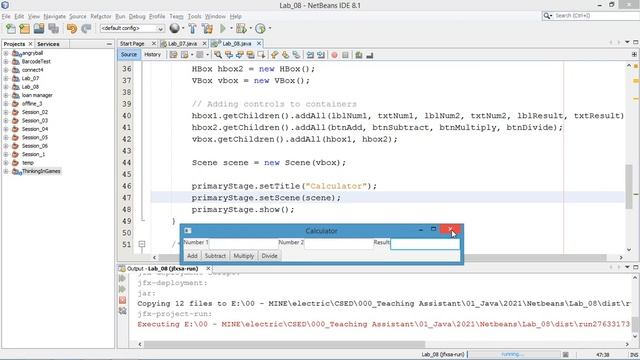The image size is (640, 360).
Task: Click the globe browser icon in toolbar
Action: [x=174, y=28]
